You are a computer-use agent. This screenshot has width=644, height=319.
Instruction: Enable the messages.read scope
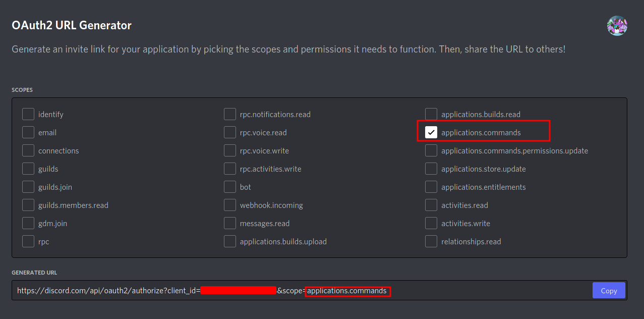tap(230, 223)
